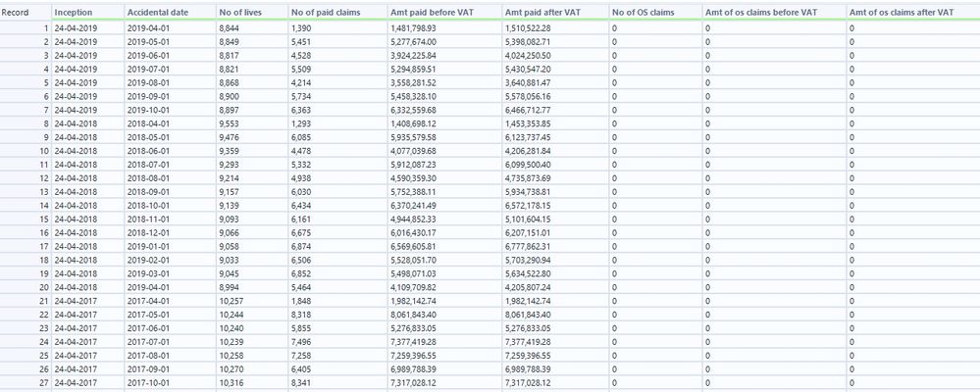Image resolution: width=980 pixels, height=392 pixels.
Task: Click row number 1
Action: (46, 28)
